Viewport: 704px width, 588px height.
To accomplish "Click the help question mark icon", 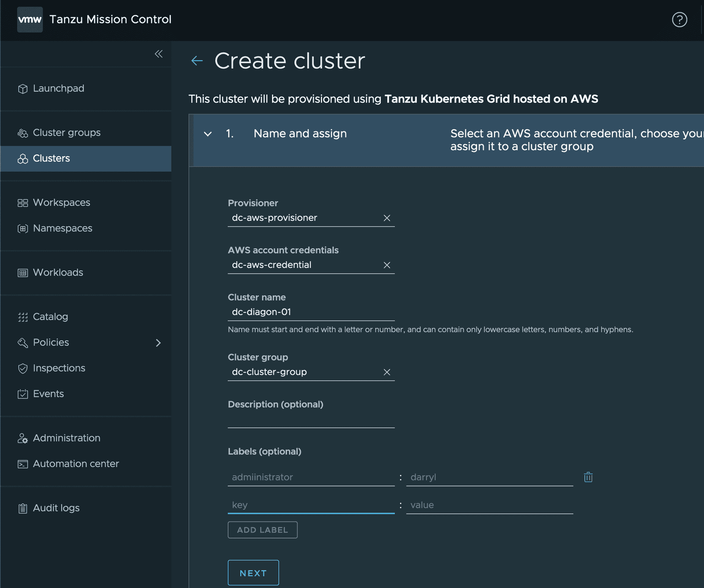I will (x=679, y=20).
